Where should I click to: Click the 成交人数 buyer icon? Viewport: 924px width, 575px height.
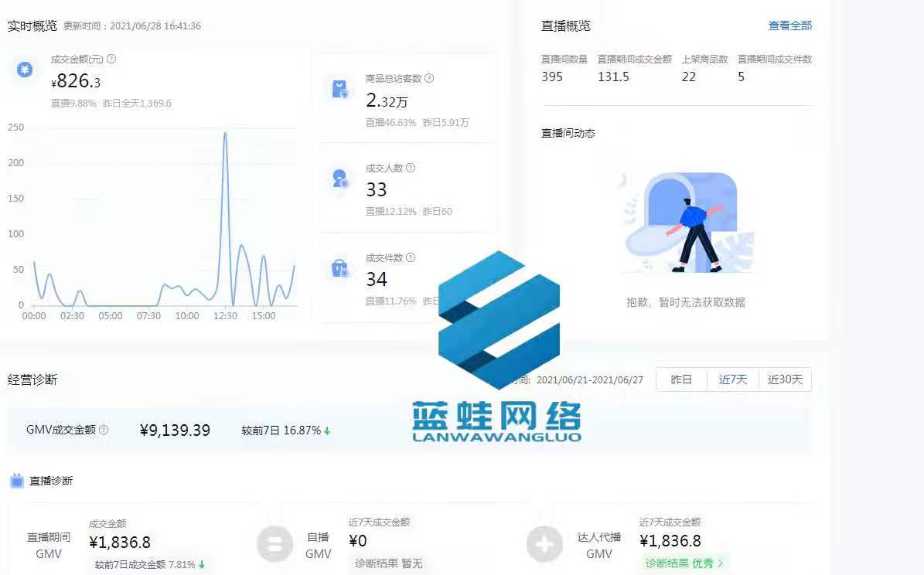pos(339,177)
